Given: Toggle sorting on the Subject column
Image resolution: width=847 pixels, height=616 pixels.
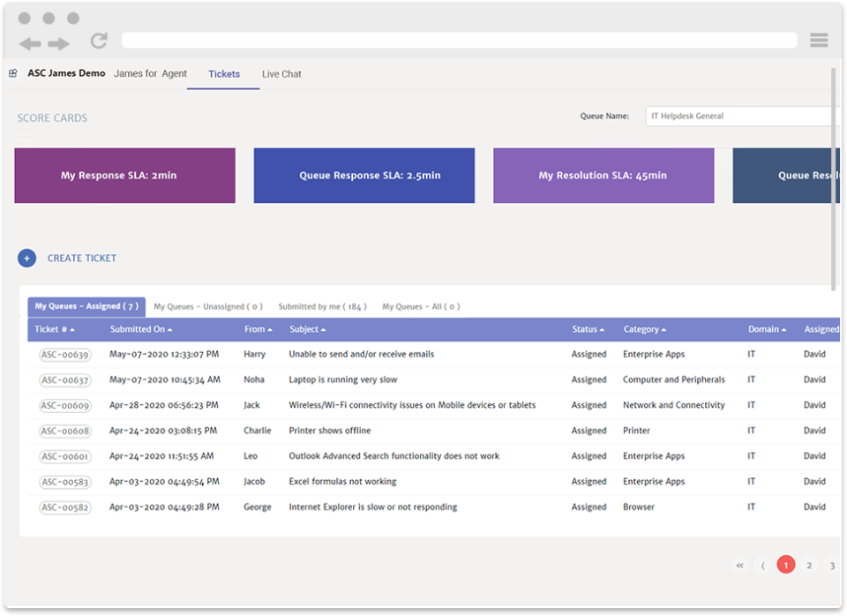Looking at the screenshot, I should (x=322, y=329).
